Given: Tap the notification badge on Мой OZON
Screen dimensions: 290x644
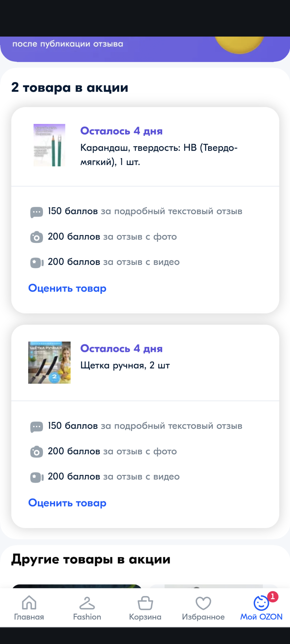Looking at the screenshot, I should (x=273, y=596).
